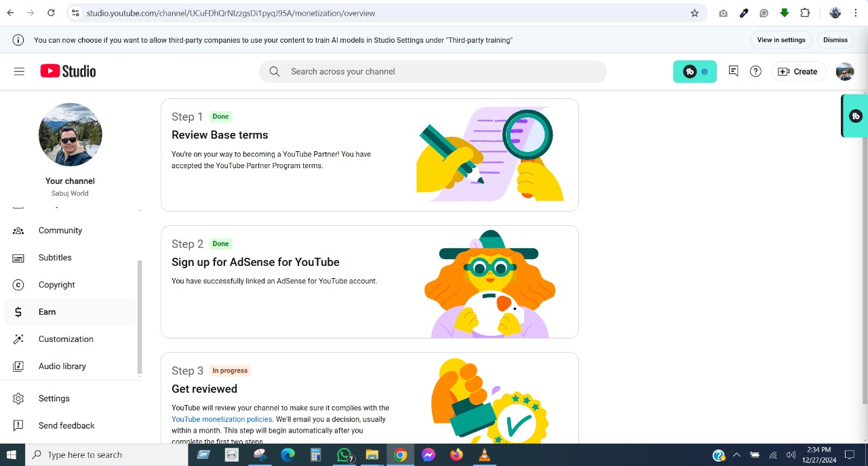Click the View in settings button
Image resolution: width=868 pixels, height=466 pixels.
tap(781, 40)
